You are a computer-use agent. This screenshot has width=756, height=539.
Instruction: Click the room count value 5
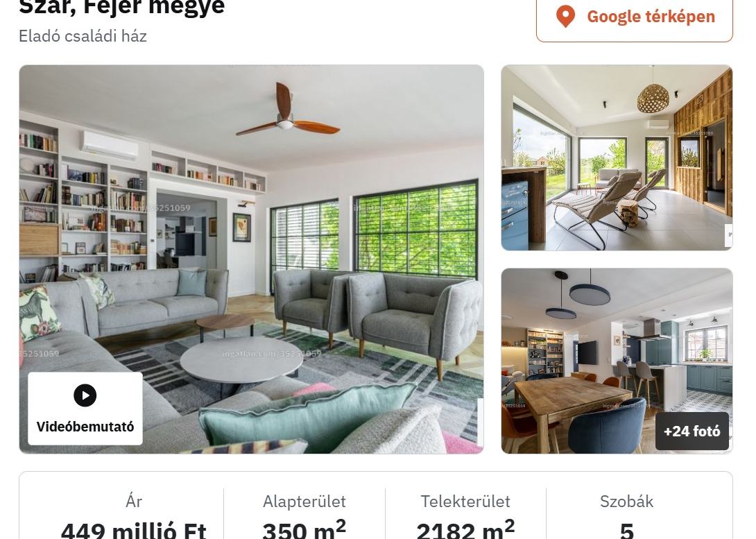[626, 530]
